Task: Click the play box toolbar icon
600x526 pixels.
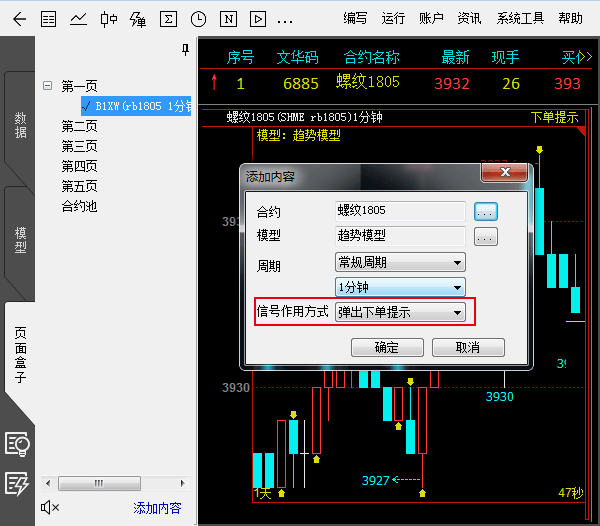Action: click(x=257, y=18)
